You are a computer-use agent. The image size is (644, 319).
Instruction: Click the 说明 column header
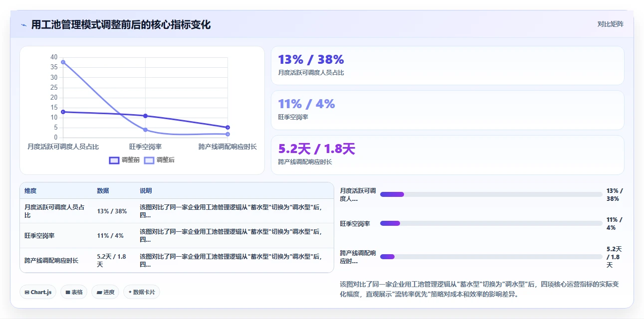click(146, 191)
